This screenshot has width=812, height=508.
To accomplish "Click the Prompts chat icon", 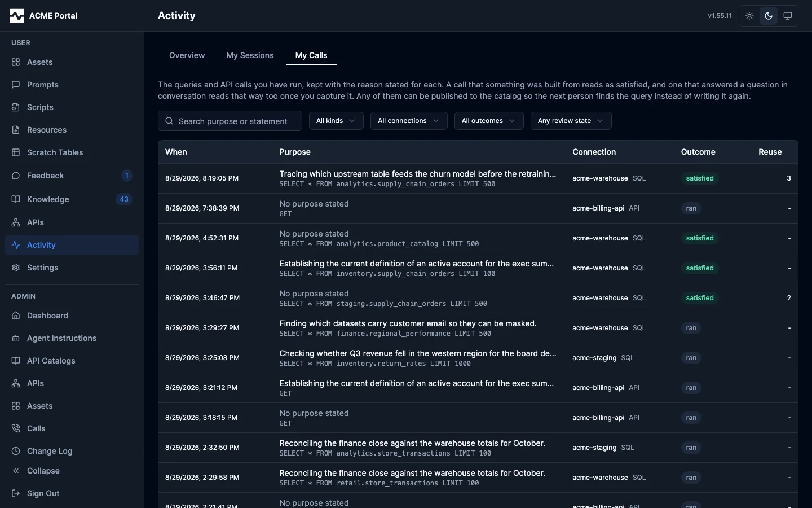I will point(16,85).
